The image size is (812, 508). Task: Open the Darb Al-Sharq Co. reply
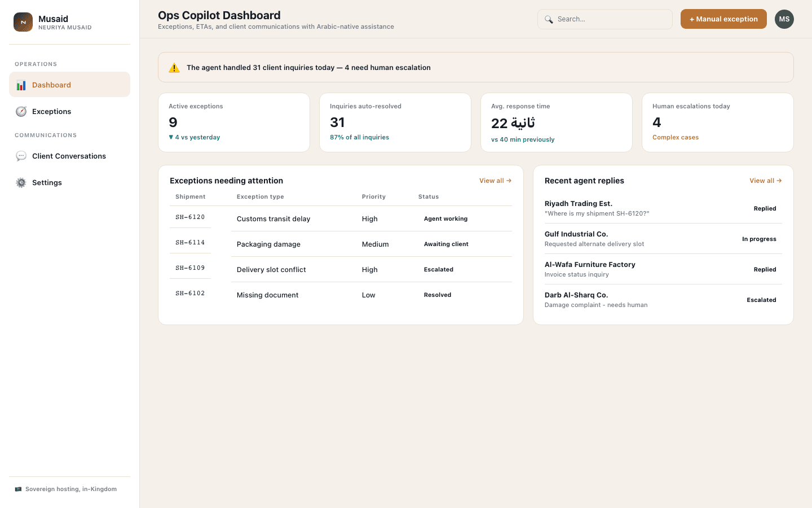click(x=663, y=300)
